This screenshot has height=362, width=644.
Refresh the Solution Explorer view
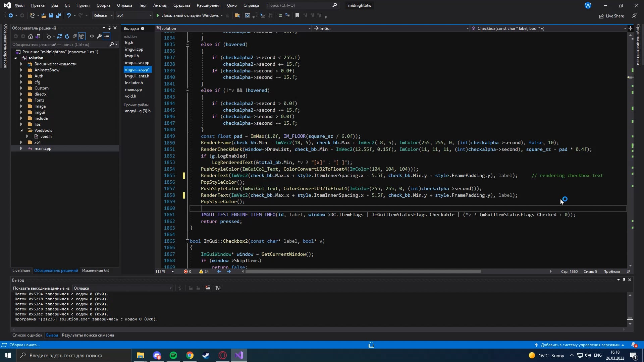[x=67, y=36]
